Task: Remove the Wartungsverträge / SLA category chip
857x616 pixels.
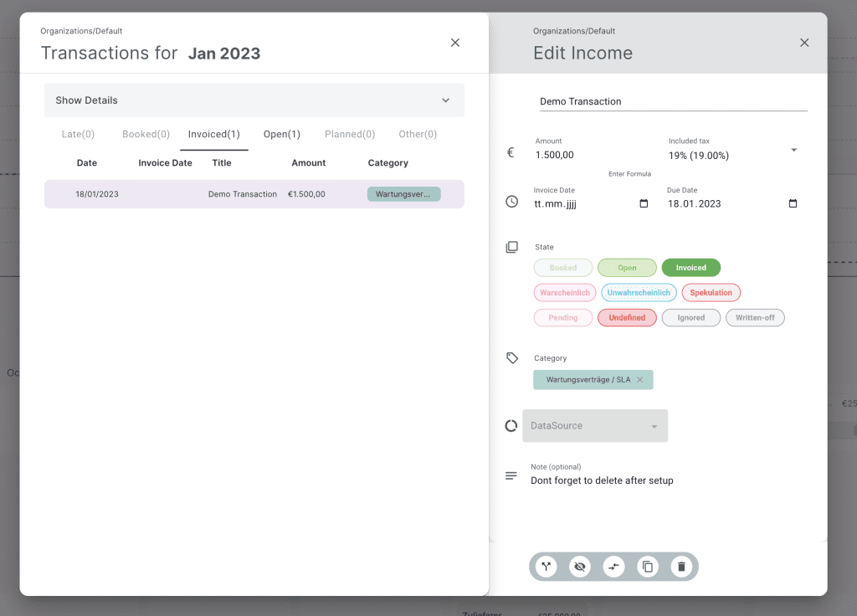Action: coord(640,380)
